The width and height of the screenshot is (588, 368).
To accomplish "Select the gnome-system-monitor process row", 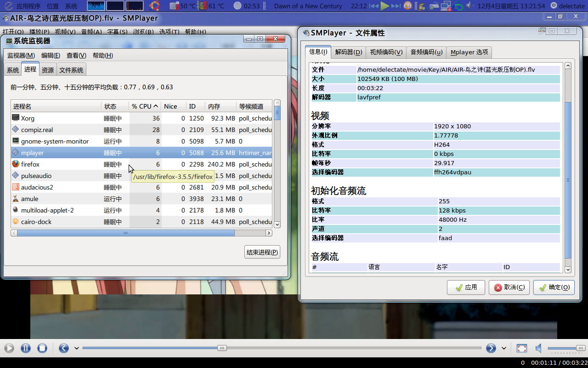I will [x=141, y=141].
